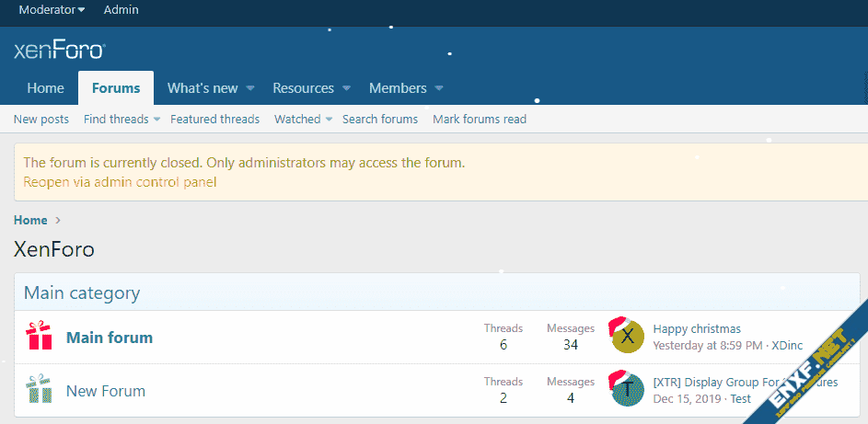Open Featured threads

(x=214, y=120)
